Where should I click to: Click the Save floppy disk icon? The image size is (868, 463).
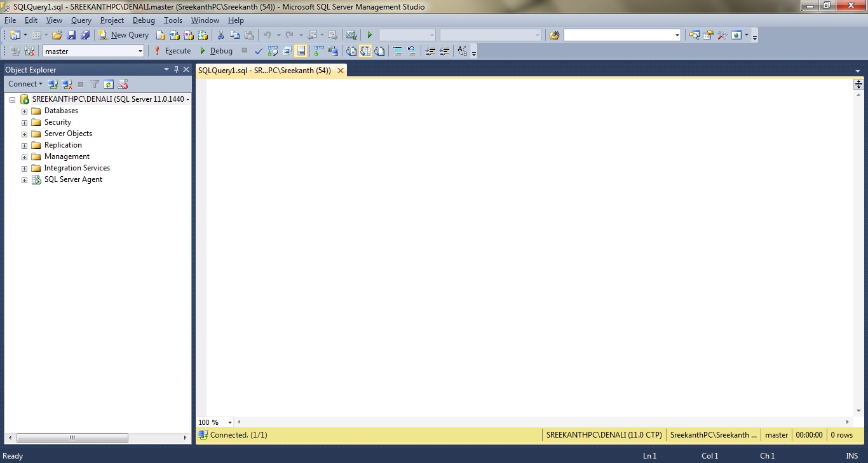pos(71,35)
